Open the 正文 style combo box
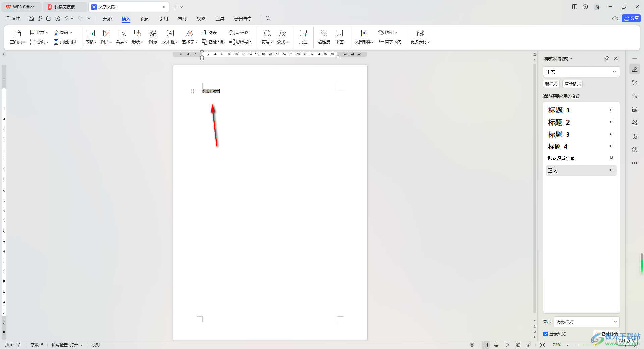 [x=581, y=72]
